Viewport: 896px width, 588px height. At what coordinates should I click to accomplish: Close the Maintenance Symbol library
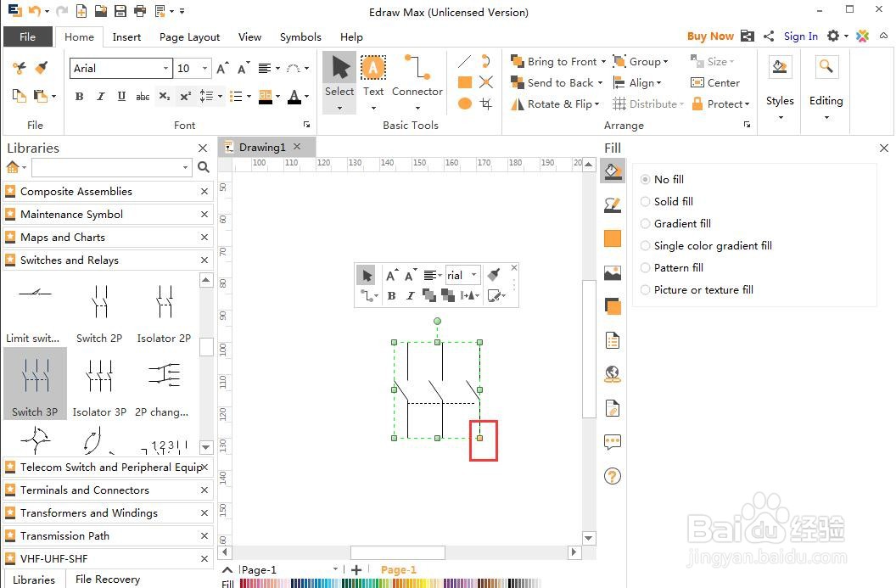coord(204,215)
